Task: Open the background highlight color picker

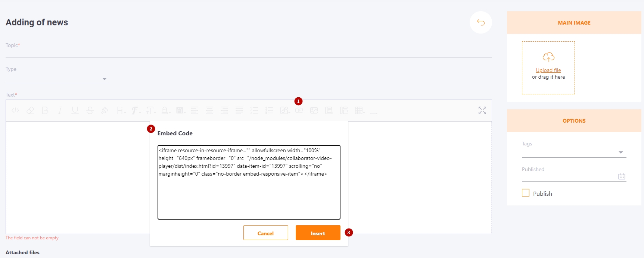Action: (x=181, y=110)
